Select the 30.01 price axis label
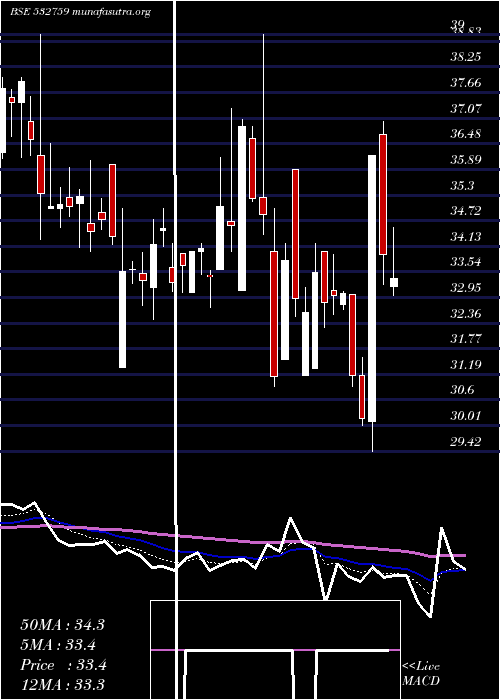500x700 pixels. (x=466, y=416)
